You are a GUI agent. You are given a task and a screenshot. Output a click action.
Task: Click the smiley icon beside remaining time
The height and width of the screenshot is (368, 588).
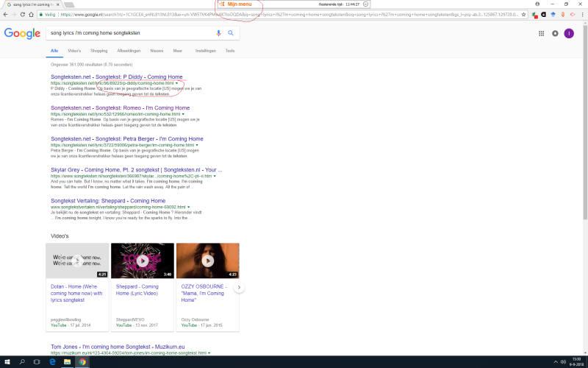coord(365,4)
